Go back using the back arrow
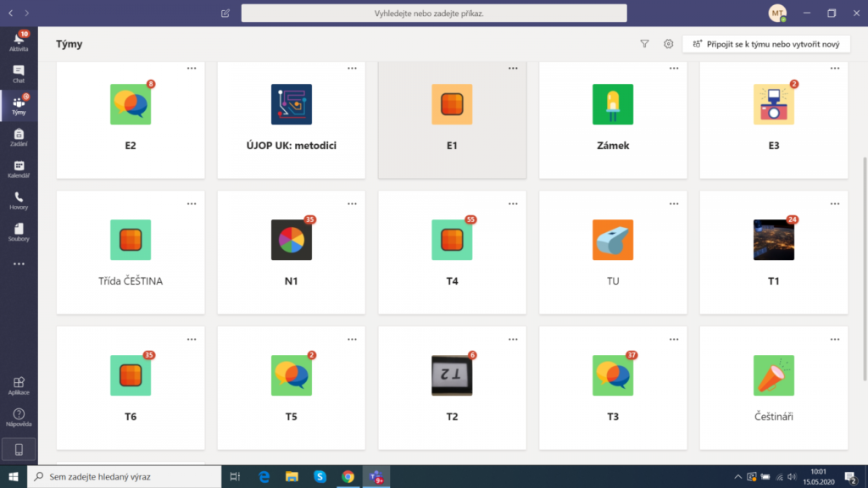The height and width of the screenshot is (488, 868). pyautogui.click(x=10, y=14)
